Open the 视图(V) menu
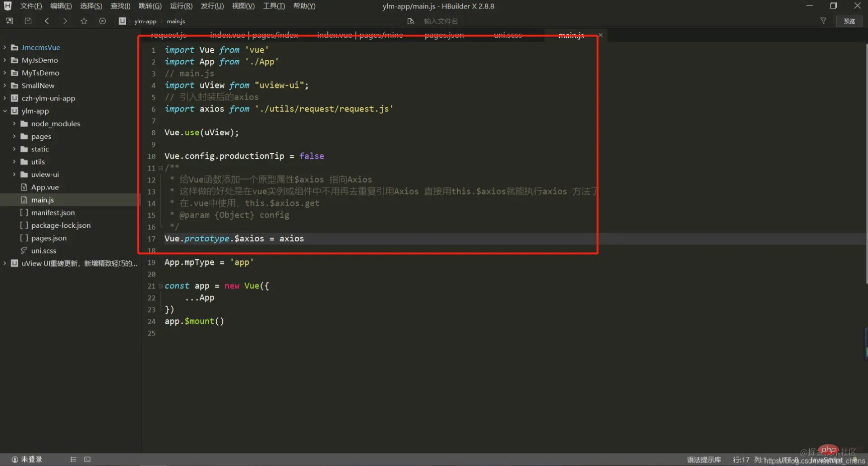Screen dimensions: 868x466 coord(243,6)
